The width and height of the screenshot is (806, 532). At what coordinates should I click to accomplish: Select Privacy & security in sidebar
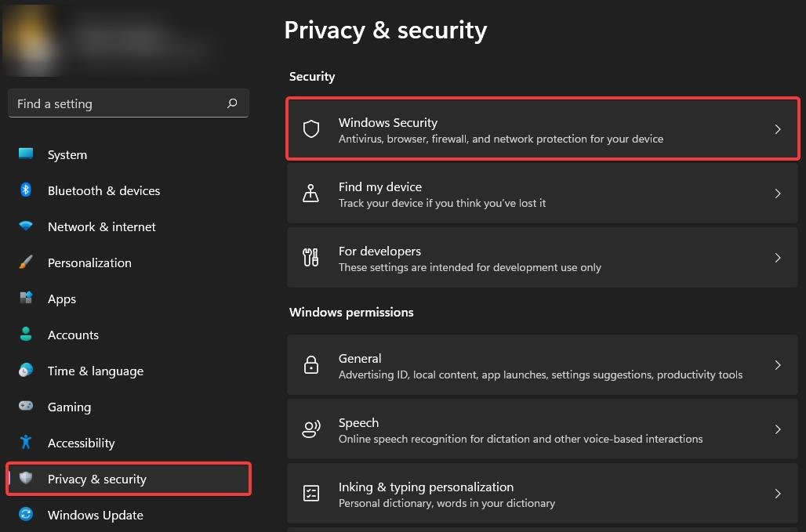[x=129, y=479]
